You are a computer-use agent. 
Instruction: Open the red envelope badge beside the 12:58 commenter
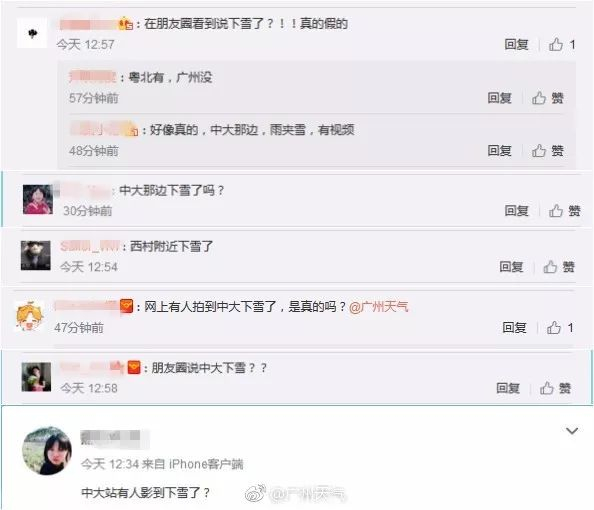click(x=134, y=367)
